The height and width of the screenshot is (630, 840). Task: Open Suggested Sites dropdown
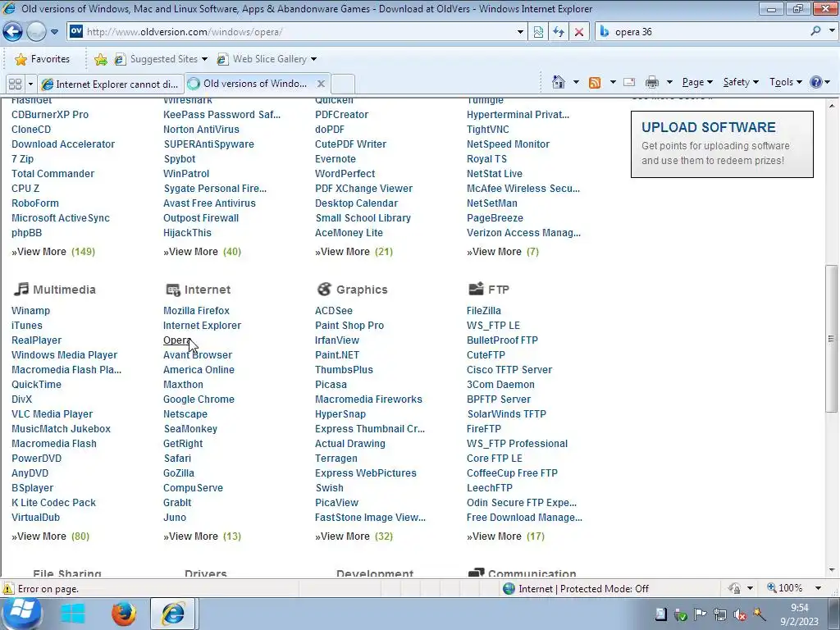(x=204, y=59)
